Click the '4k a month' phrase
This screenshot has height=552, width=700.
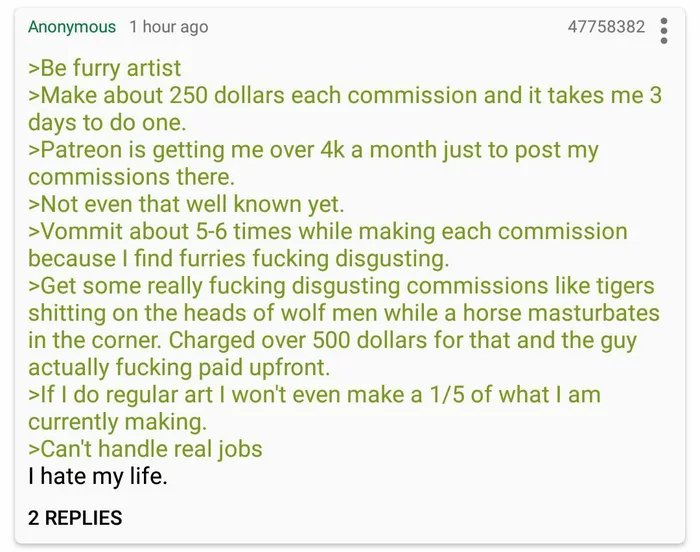tap(378, 150)
